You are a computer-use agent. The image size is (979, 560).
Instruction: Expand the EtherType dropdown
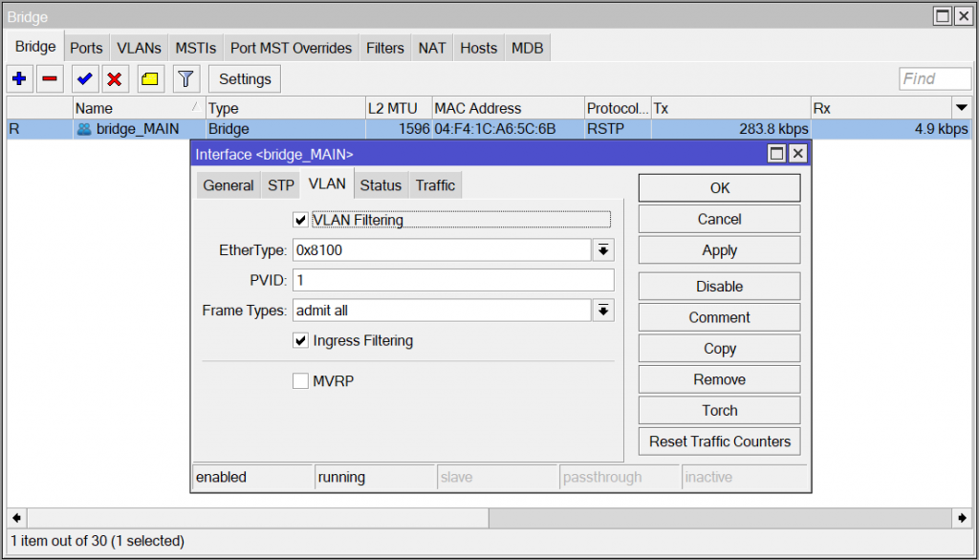603,250
